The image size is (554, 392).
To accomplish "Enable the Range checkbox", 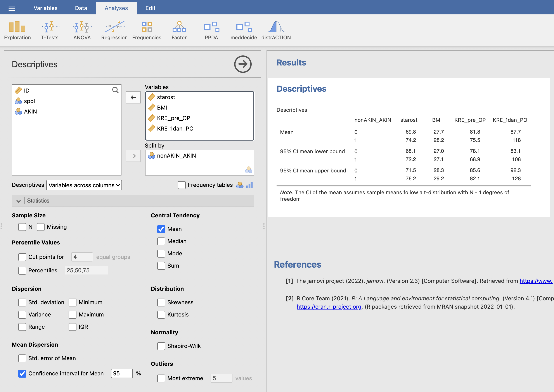I will (22, 327).
